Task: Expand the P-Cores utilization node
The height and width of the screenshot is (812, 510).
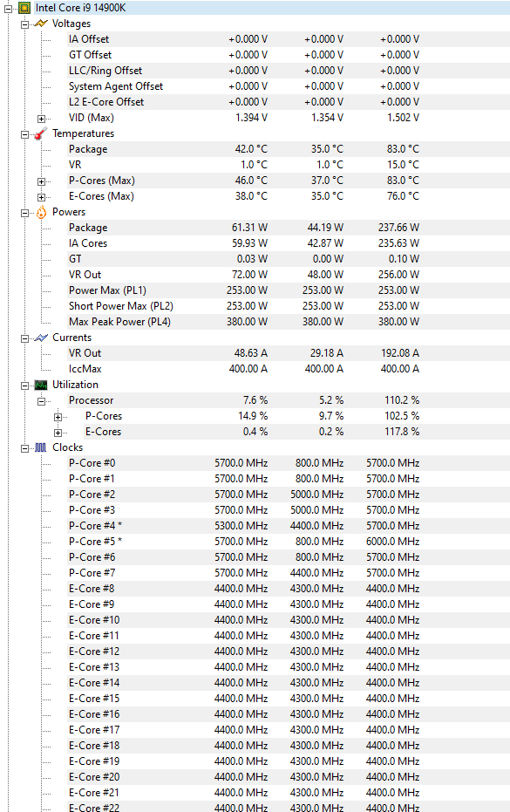Action: (58, 417)
